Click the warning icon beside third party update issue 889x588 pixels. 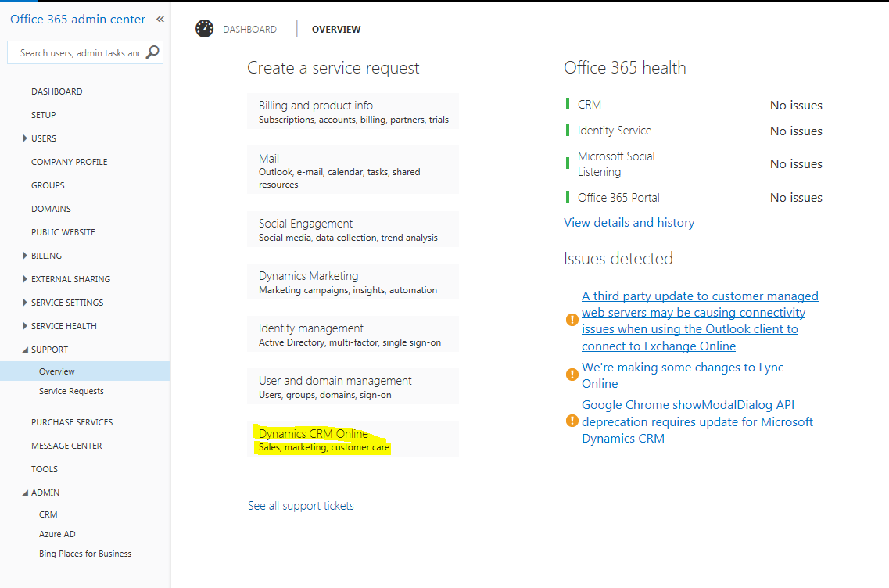[572, 320]
